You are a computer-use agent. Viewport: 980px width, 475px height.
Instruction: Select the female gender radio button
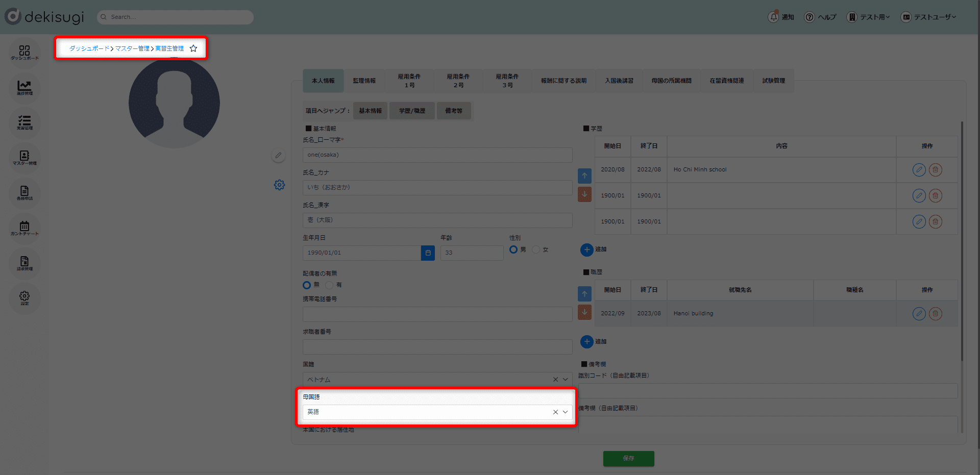(x=536, y=249)
